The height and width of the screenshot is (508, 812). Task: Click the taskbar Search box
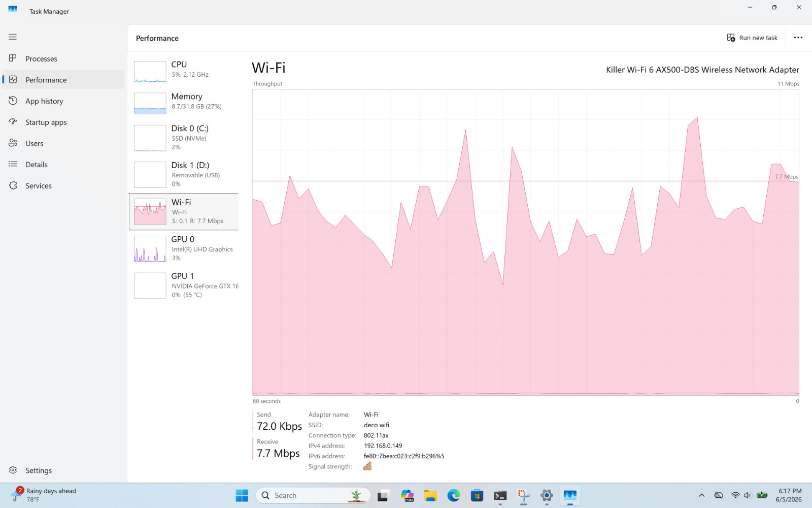coord(313,495)
